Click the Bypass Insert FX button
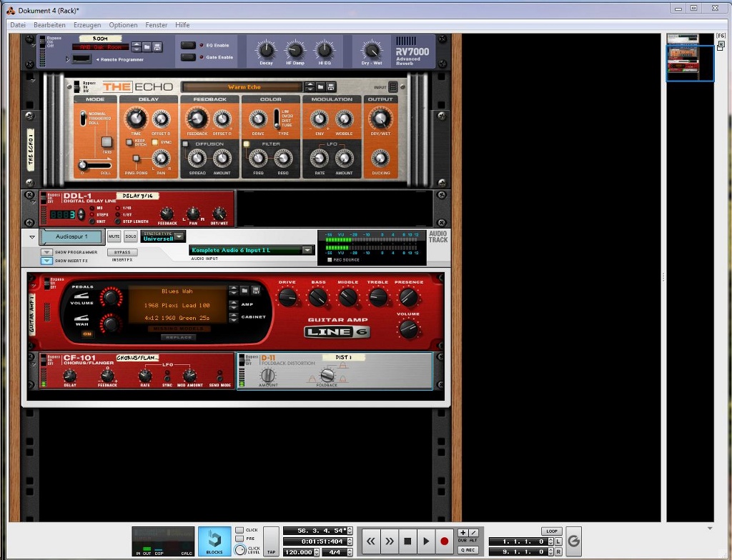This screenshot has height=560, width=732. (122, 251)
